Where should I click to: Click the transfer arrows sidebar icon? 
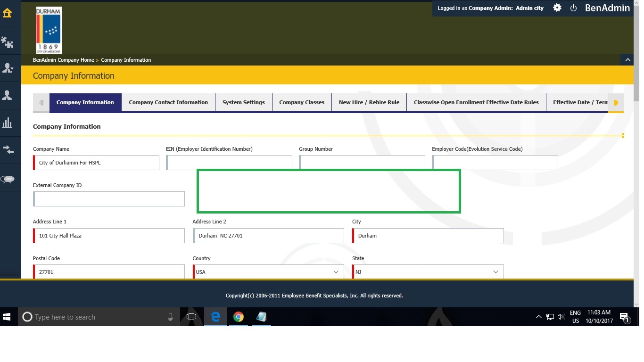(x=8, y=150)
